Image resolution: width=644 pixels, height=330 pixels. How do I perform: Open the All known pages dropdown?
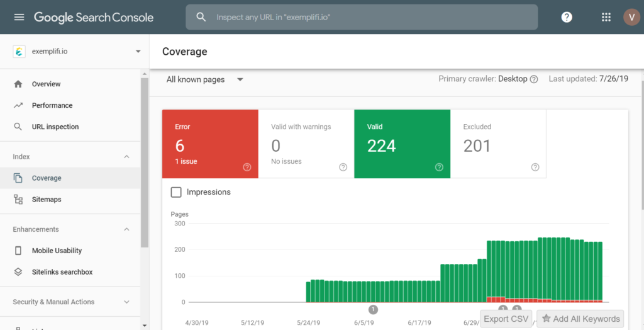pos(204,79)
